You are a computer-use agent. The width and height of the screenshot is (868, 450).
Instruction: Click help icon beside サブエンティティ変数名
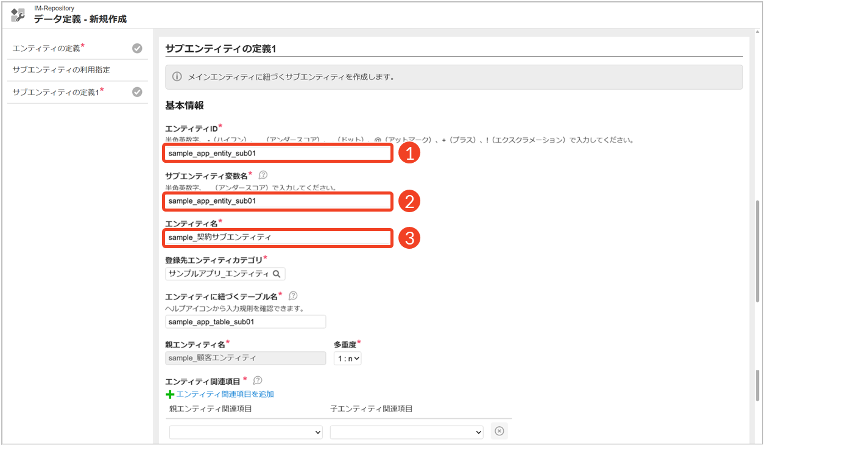point(263,175)
